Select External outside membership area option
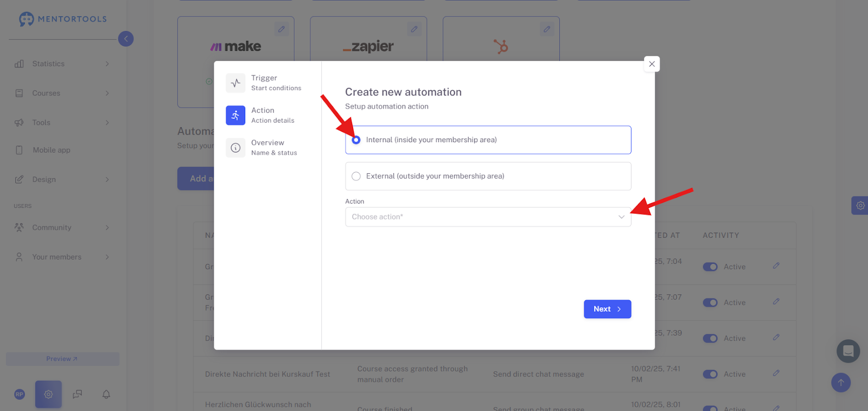Screen dimensions: 868x411 tap(488, 176)
